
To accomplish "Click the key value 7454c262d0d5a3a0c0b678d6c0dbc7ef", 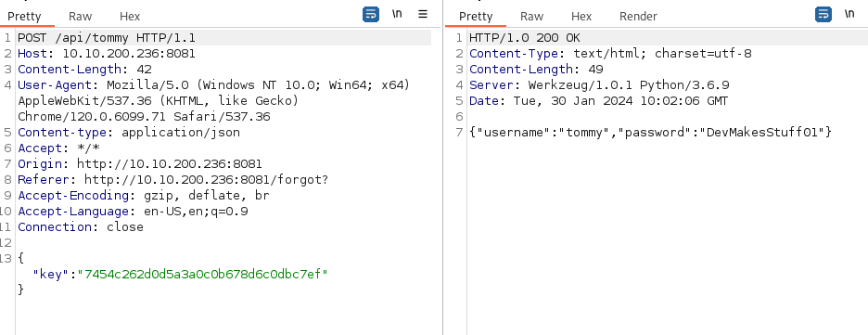I will click(x=202, y=274).
